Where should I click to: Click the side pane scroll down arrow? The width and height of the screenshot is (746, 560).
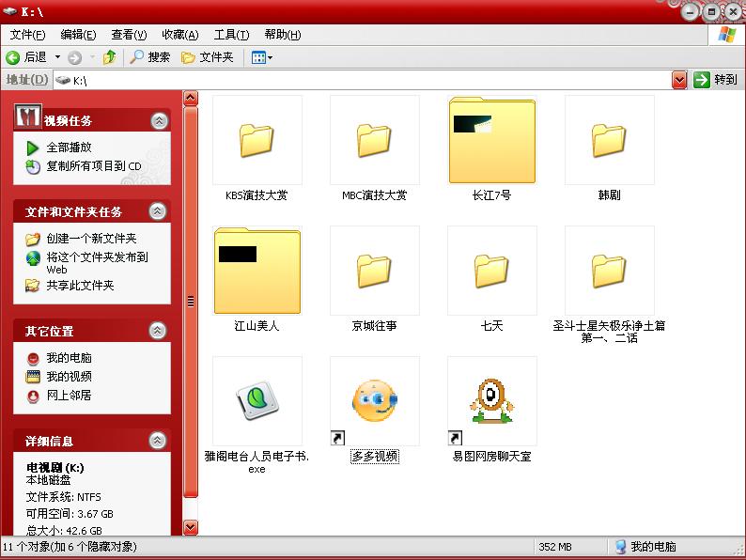[191, 527]
